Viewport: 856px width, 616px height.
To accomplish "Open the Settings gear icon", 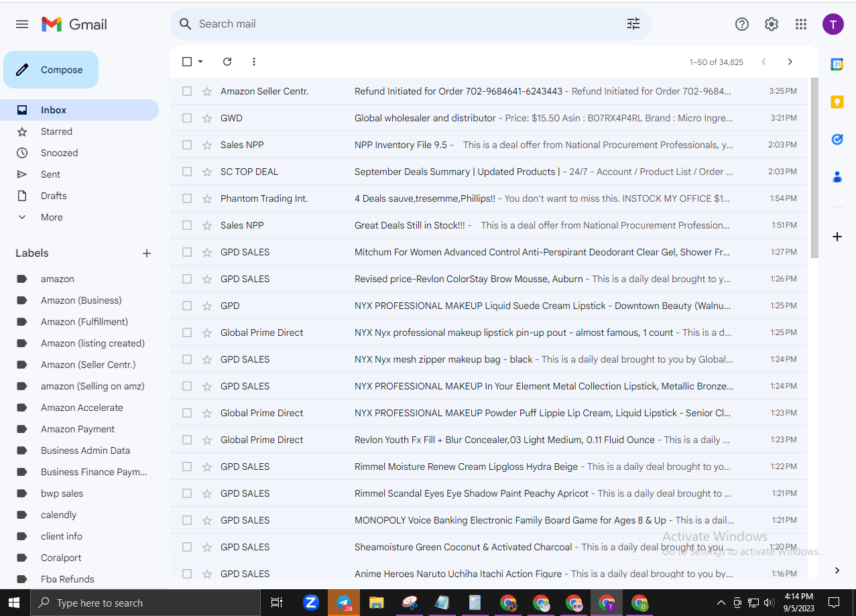I will click(772, 24).
